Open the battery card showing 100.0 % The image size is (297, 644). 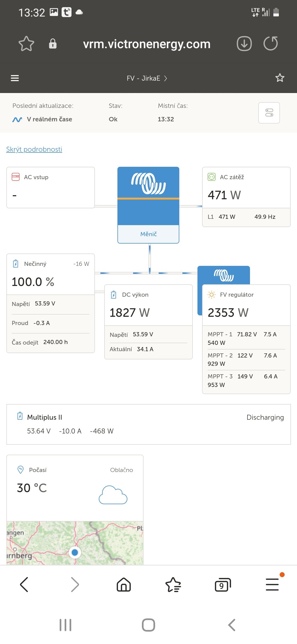pos(51,303)
